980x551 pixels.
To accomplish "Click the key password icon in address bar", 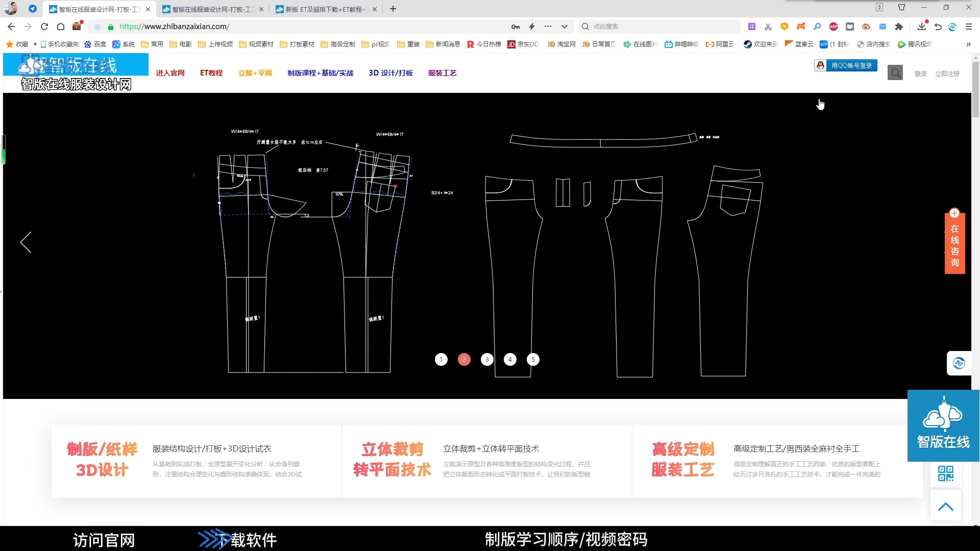I will [x=516, y=27].
